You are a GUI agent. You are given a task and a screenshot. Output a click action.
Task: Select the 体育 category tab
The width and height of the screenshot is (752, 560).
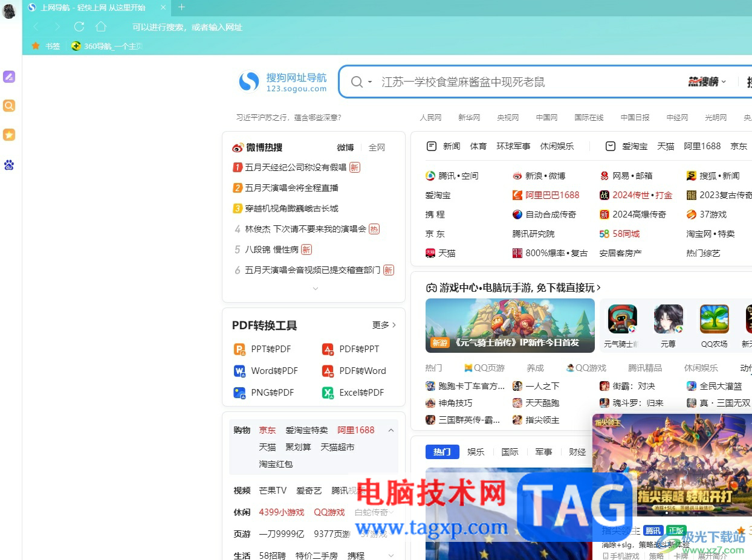(478, 146)
